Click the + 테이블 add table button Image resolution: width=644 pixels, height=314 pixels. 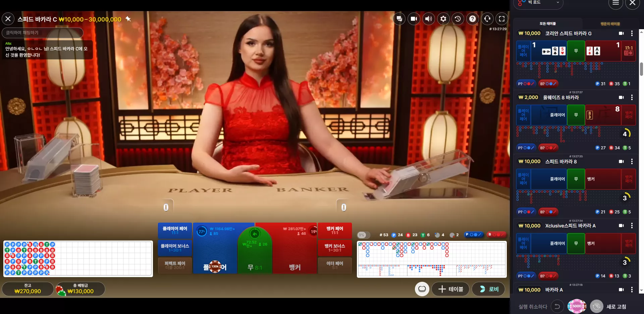point(450,289)
